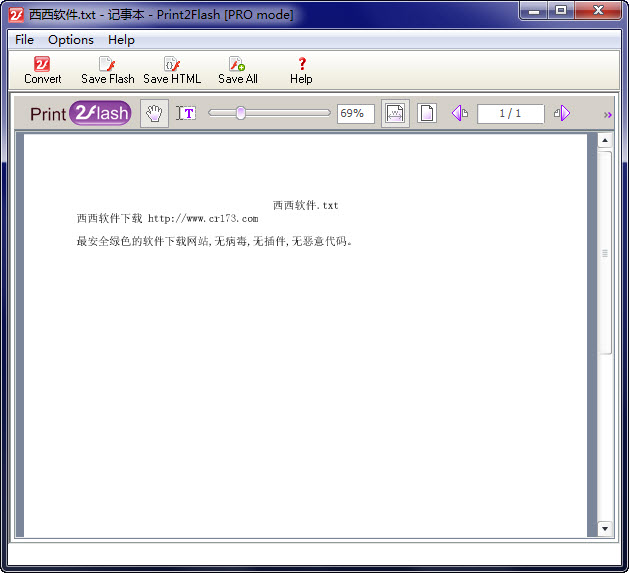Click the title bar app icon
The image size is (629, 573).
coord(16,15)
